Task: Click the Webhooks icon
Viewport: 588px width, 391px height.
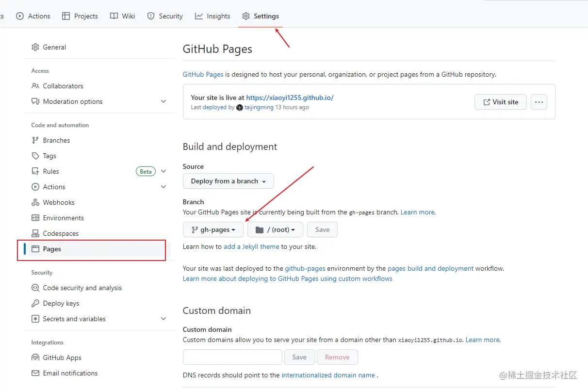Action: [35, 202]
